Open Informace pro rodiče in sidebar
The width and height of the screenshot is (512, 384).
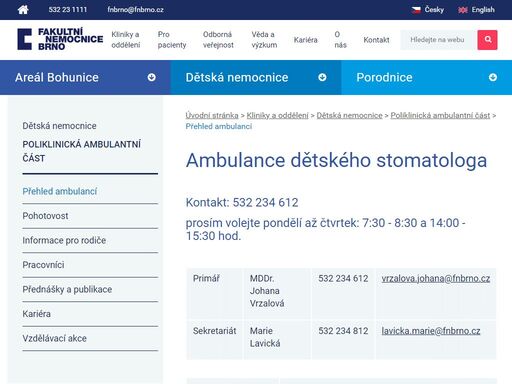pyautogui.click(x=64, y=240)
